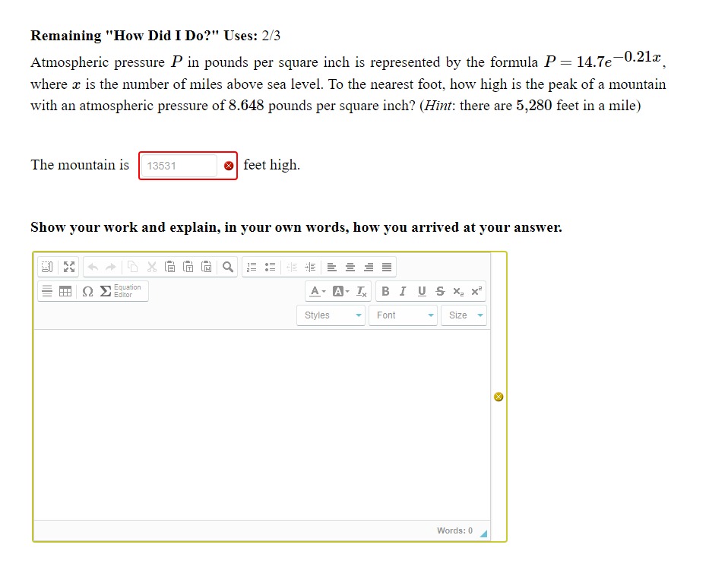Viewport: 728px width, 570px height.
Task: Insert special character with Omega icon
Action: point(87,291)
